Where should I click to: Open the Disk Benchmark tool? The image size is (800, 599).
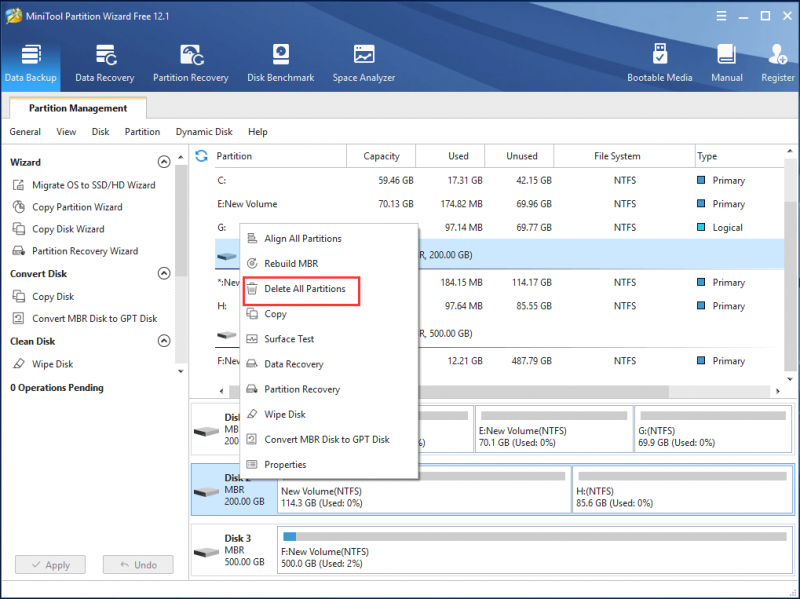tap(281, 64)
